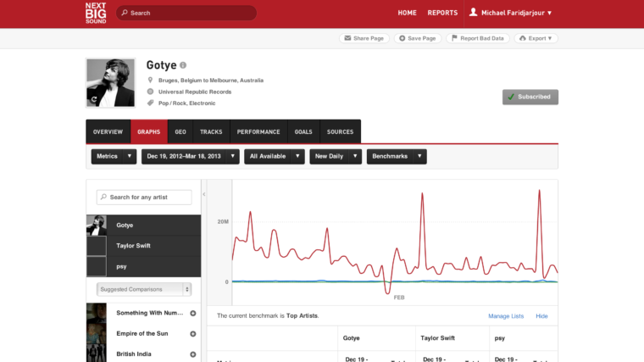Screen dimensions: 644x362
Task: Click Pop / Rock, Electronic genre text
Action: (x=187, y=103)
